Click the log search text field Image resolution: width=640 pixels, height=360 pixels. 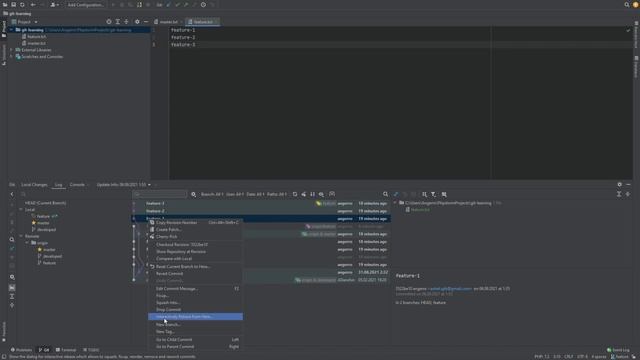click(x=160, y=194)
